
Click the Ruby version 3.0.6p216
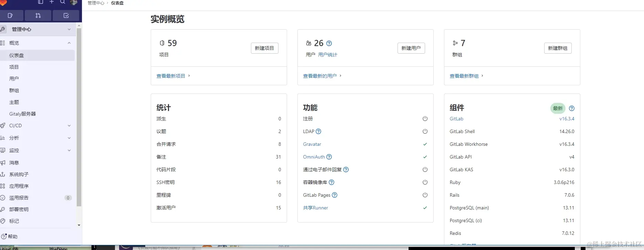click(564, 182)
